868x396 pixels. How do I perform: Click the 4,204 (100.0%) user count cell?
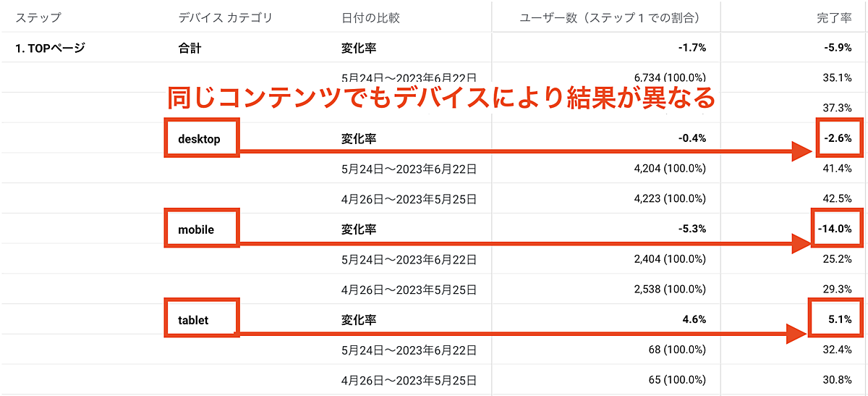[669, 169]
